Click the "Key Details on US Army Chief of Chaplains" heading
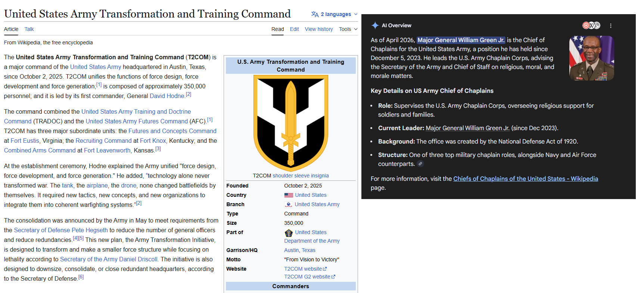Viewport: 644px width, 293px height. tap(432, 91)
